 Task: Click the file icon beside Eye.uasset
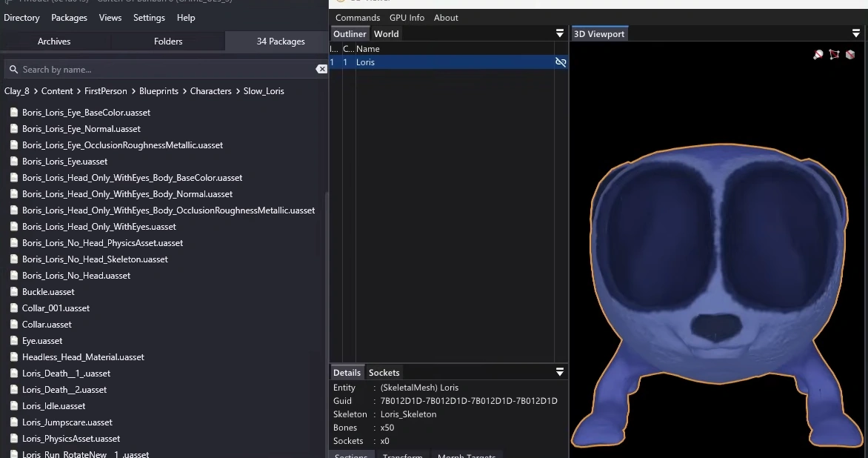14,341
